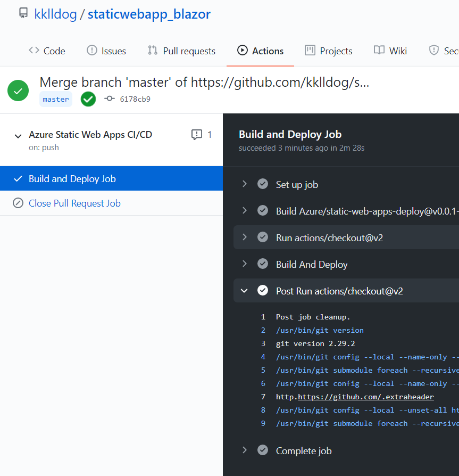459x476 pixels.
Task: Click the master branch label
Action: click(56, 99)
